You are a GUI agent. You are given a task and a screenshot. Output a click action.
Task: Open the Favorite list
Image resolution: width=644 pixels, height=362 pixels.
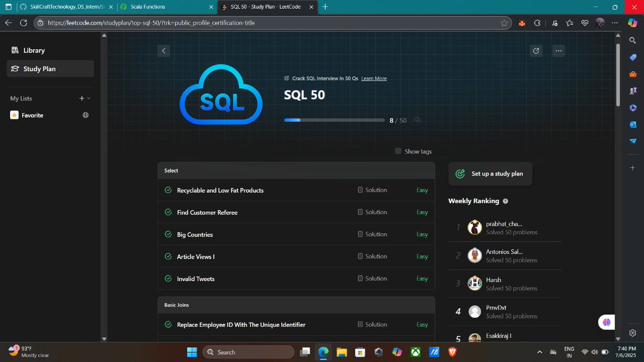click(32, 115)
